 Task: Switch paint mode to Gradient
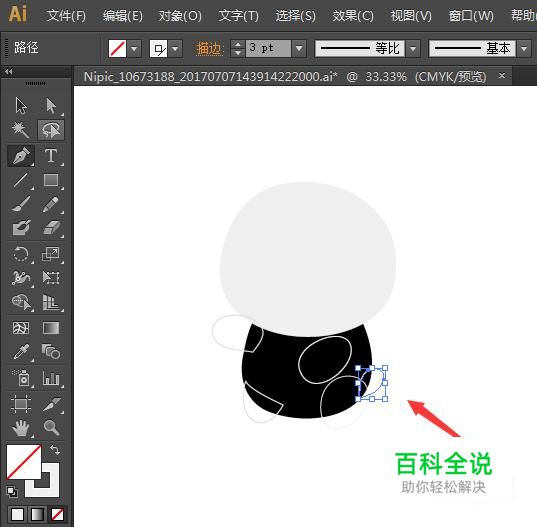37,514
